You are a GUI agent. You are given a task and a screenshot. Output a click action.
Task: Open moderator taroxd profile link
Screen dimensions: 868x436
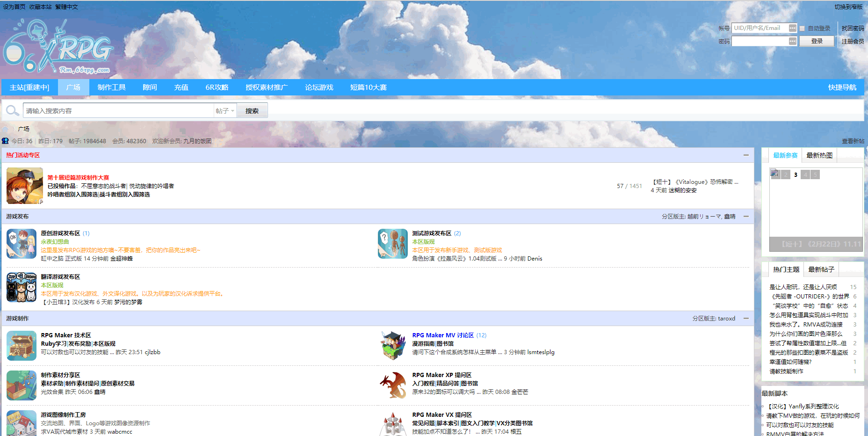pos(726,319)
